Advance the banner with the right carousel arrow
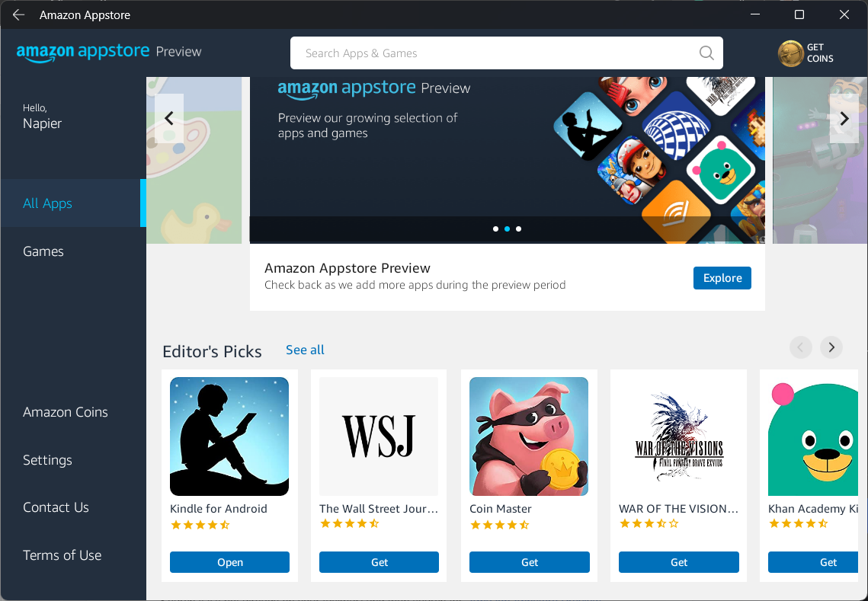 [844, 119]
